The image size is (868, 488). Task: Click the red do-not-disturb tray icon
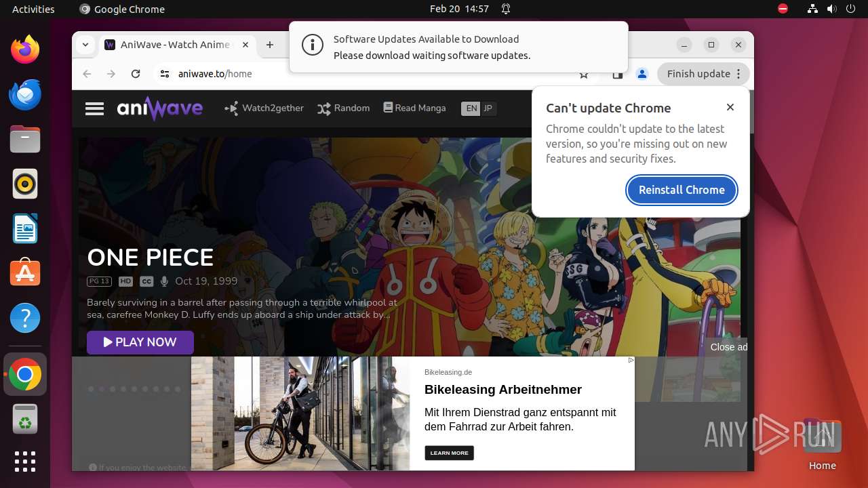[x=783, y=9]
